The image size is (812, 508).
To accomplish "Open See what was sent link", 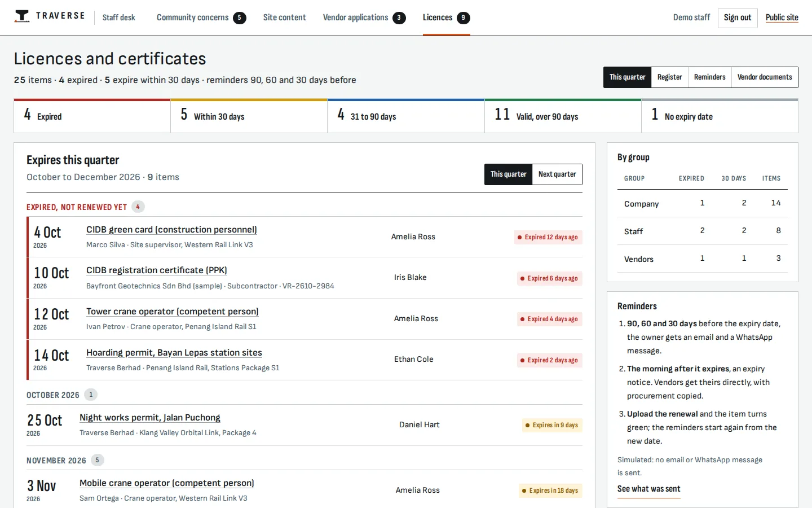I will coord(649,489).
